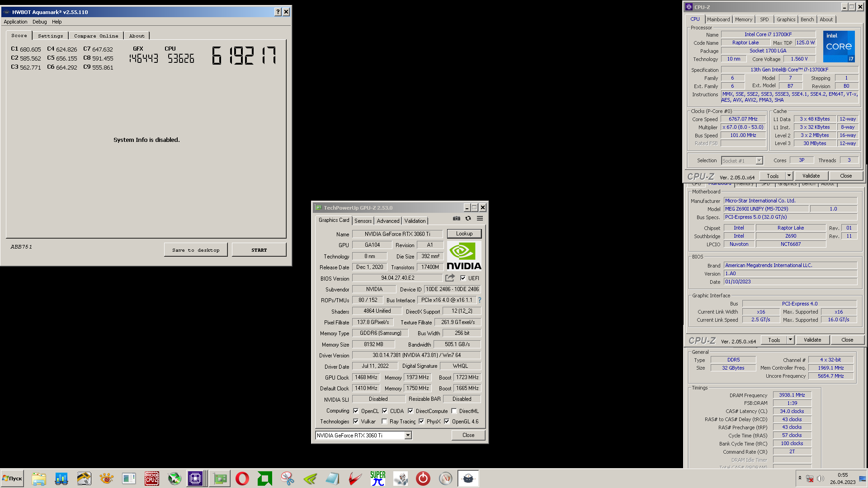Open the yellow ruler 46 taskbar icon
The image size is (868, 488).
click(x=84, y=479)
